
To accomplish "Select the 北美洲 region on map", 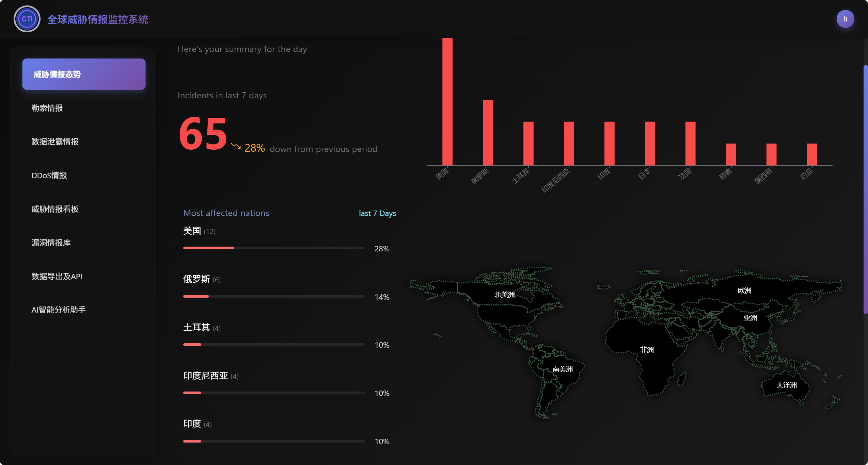I will [504, 295].
